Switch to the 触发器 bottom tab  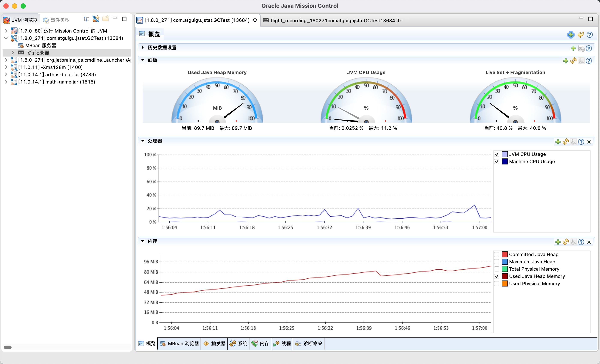tap(214, 343)
